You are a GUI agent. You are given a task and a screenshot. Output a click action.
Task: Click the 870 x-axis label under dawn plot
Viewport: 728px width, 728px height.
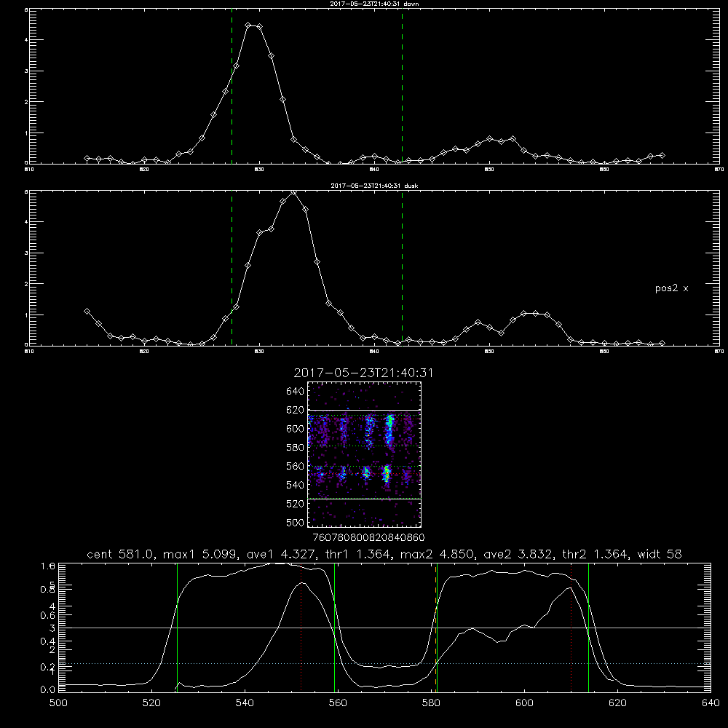tap(719, 170)
